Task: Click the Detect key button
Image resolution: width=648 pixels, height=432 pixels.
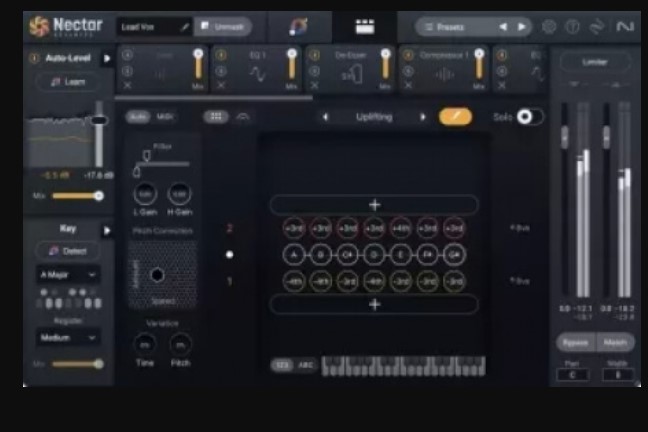Action: pyautogui.click(x=68, y=251)
